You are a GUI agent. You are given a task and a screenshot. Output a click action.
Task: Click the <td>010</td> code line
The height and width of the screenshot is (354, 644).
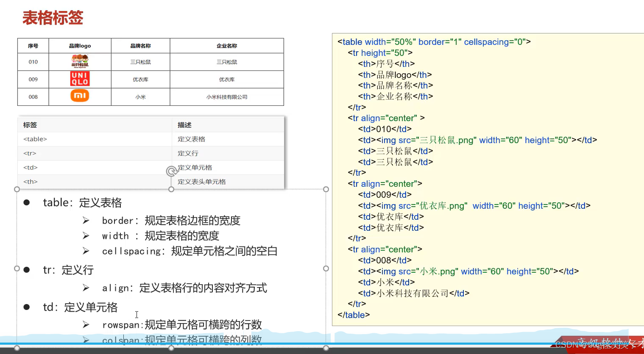point(385,129)
